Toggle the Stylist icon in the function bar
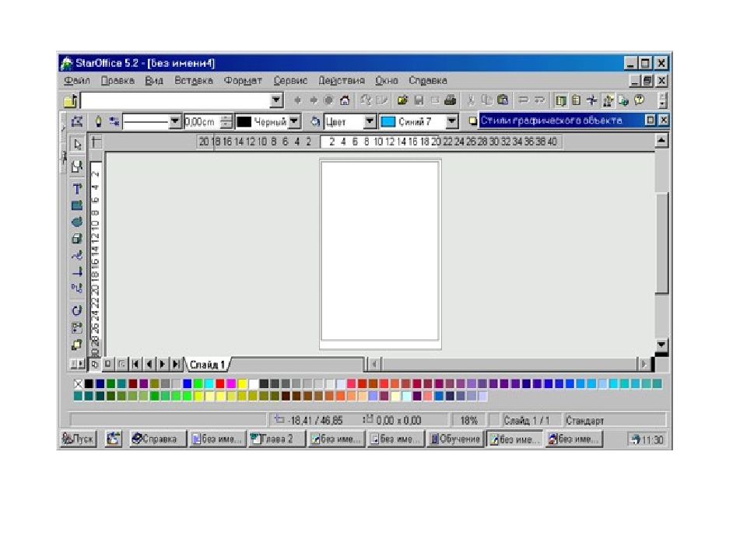 [608, 100]
